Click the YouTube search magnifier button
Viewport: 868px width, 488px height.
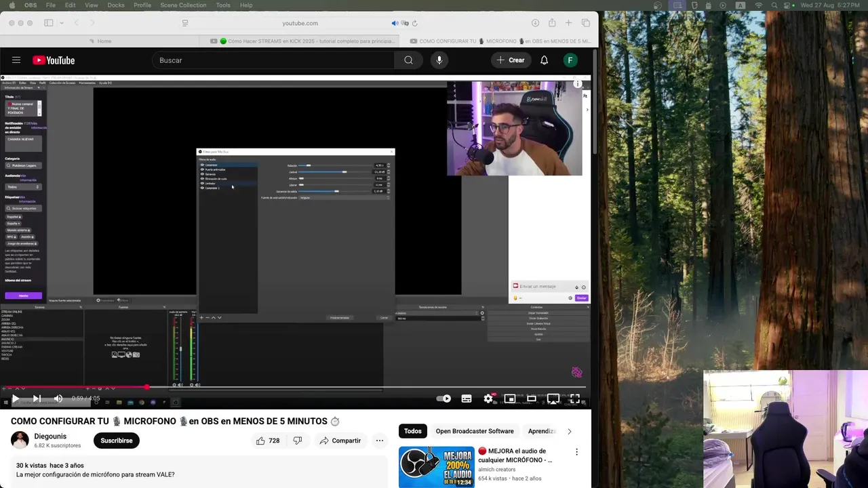408,60
